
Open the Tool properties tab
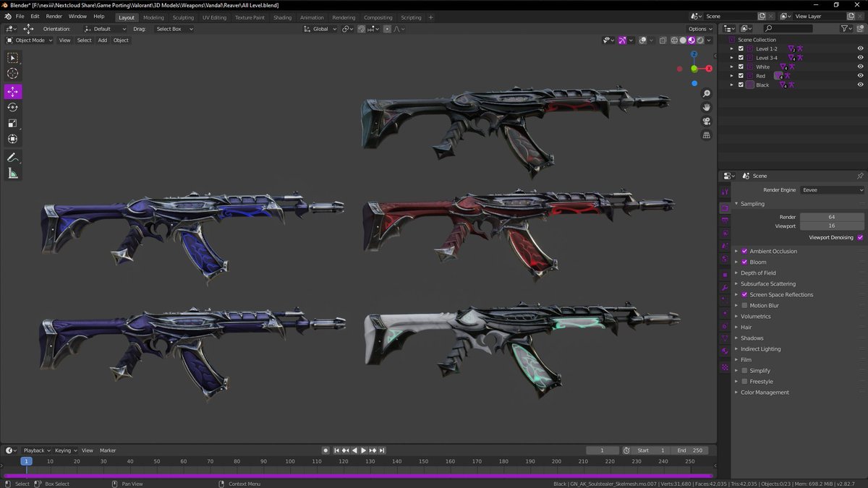725,192
